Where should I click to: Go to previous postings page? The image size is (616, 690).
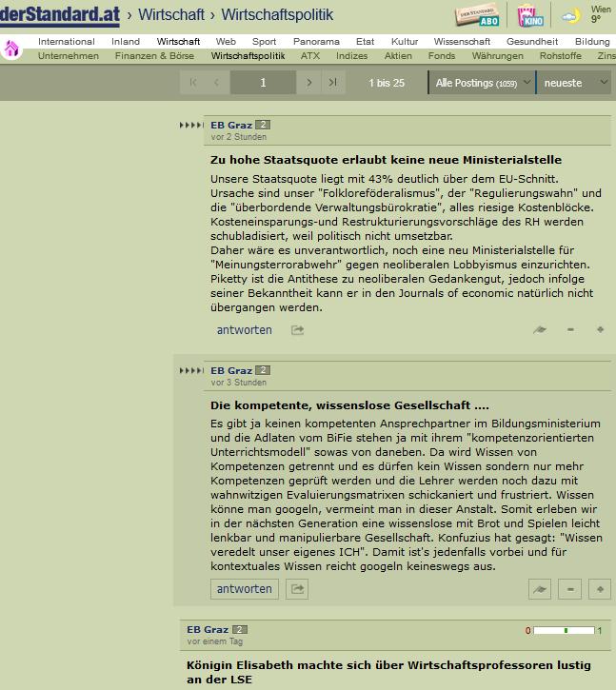click(x=217, y=82)
